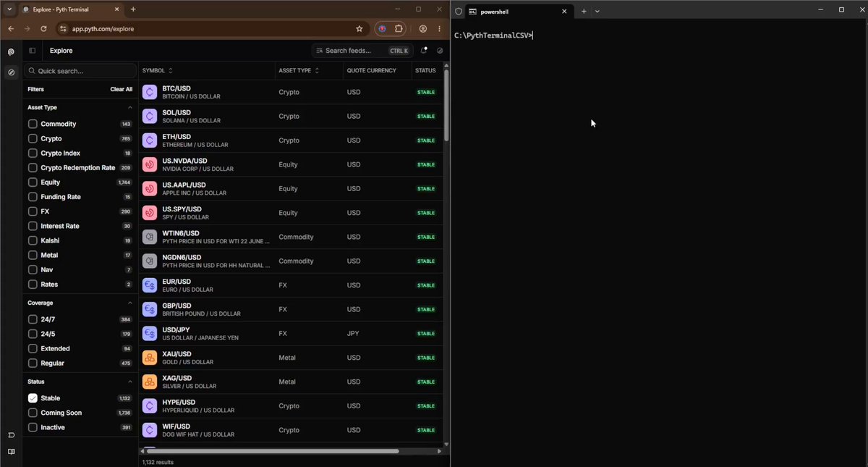Click the BTC/USD crypto icon
Viewport: 868px width, 467px height.
tap(150, 92)
